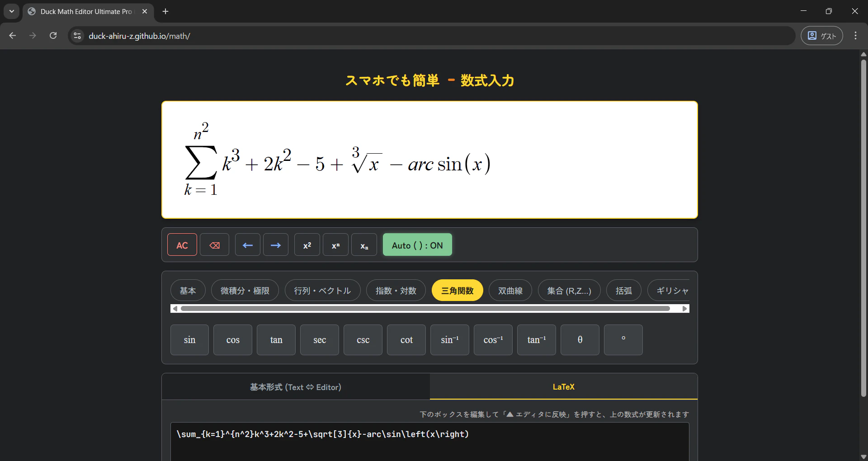Click category scrollbar left arrow
The width and height of the screenshot is (868, 461).
click(x=175, y=309)
